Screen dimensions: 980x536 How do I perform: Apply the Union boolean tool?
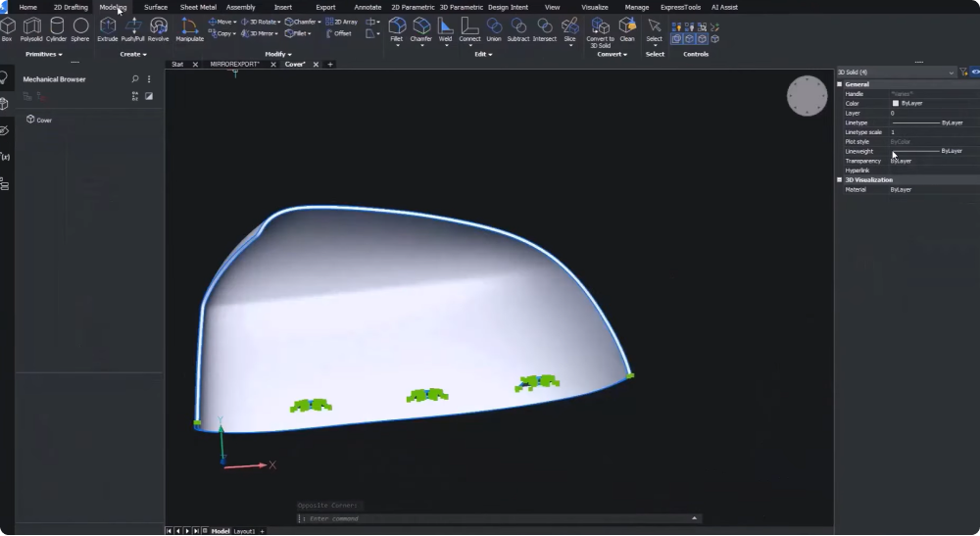click(494, 29)
